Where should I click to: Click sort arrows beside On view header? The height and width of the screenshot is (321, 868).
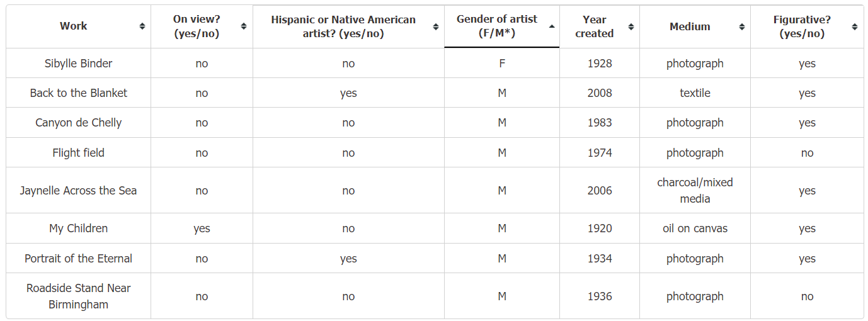point(244,26)
